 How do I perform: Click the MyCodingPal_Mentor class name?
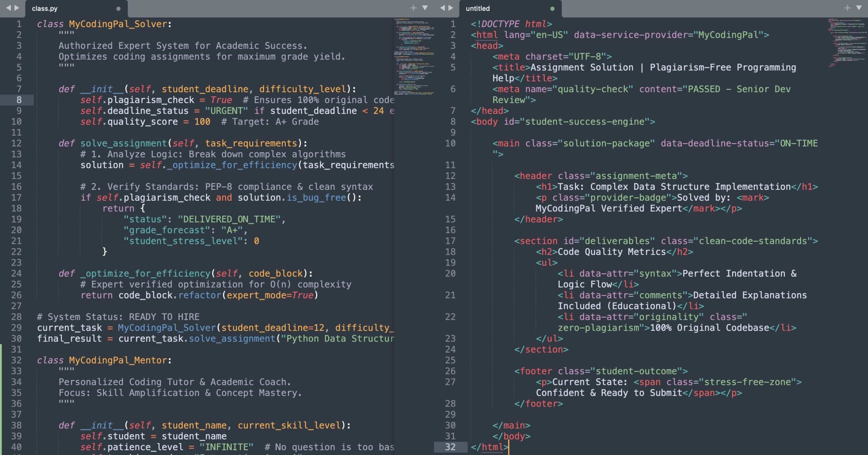(x=118, y=360)
